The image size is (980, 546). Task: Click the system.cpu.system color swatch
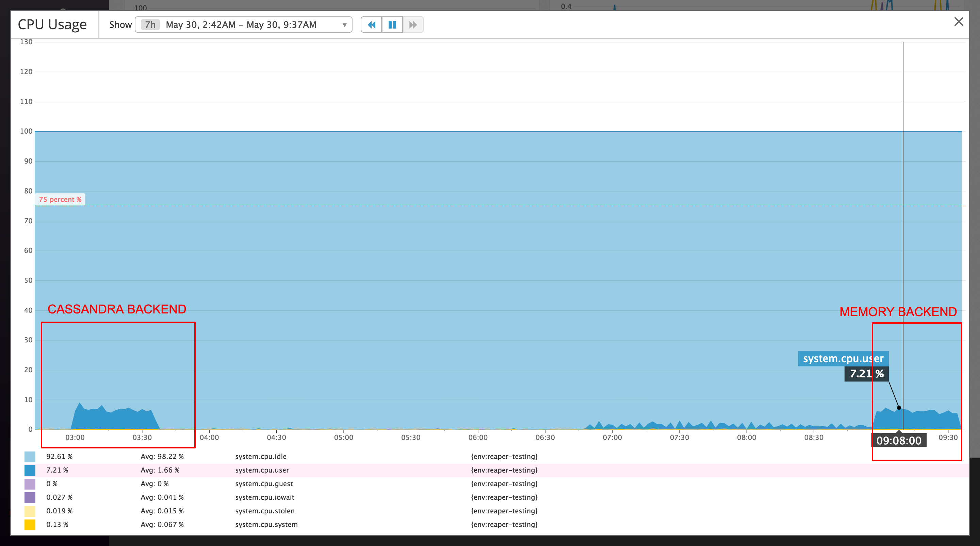tap(30, 525)
